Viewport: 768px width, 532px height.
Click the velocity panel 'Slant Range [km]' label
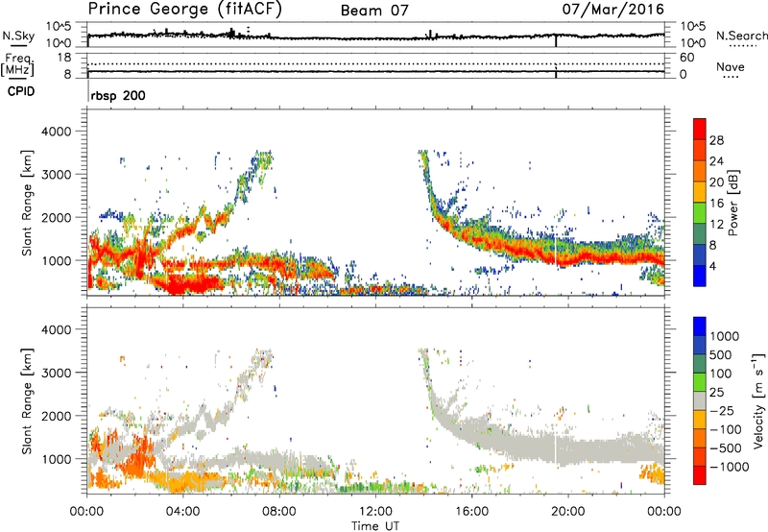pyautogui.click(x=27, y=400)
